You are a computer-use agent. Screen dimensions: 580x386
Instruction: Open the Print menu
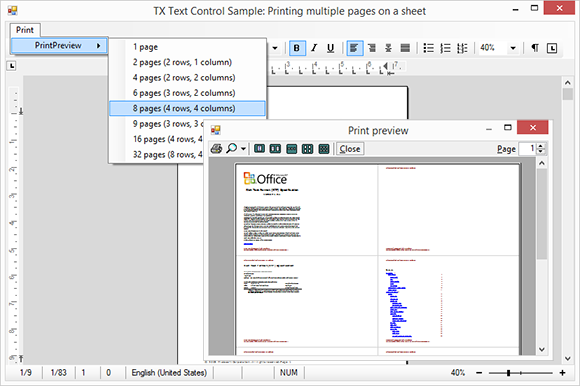[x=25, y=30]
